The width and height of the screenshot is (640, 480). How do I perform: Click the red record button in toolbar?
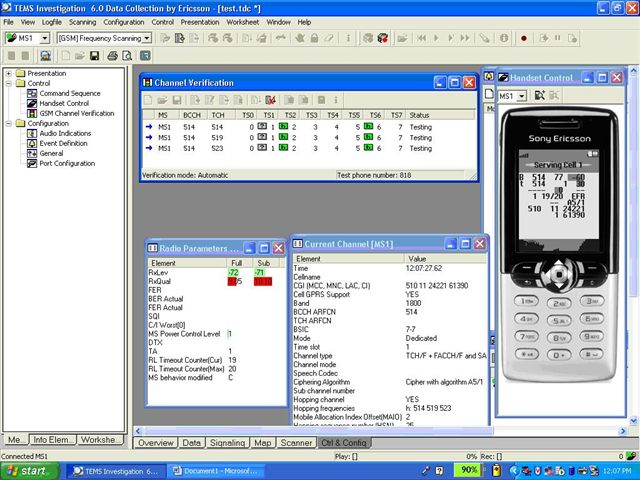(x=523, y=38)
